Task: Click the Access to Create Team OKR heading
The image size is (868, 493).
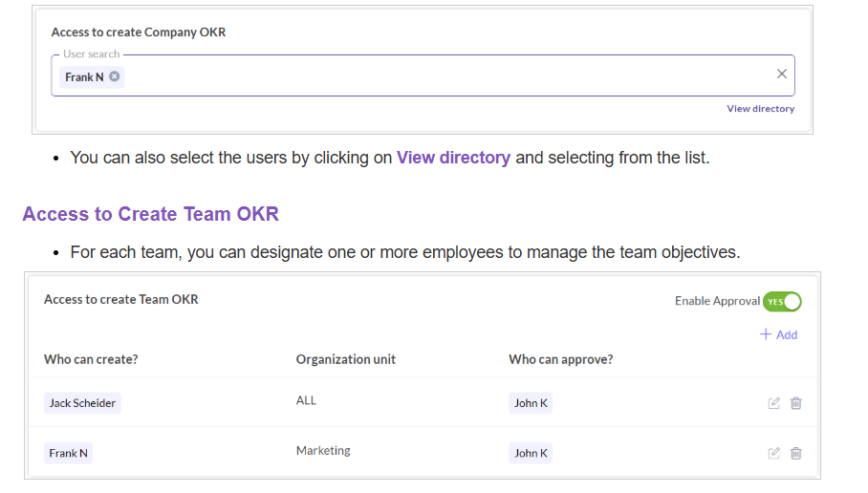Action: coord(151,214)
